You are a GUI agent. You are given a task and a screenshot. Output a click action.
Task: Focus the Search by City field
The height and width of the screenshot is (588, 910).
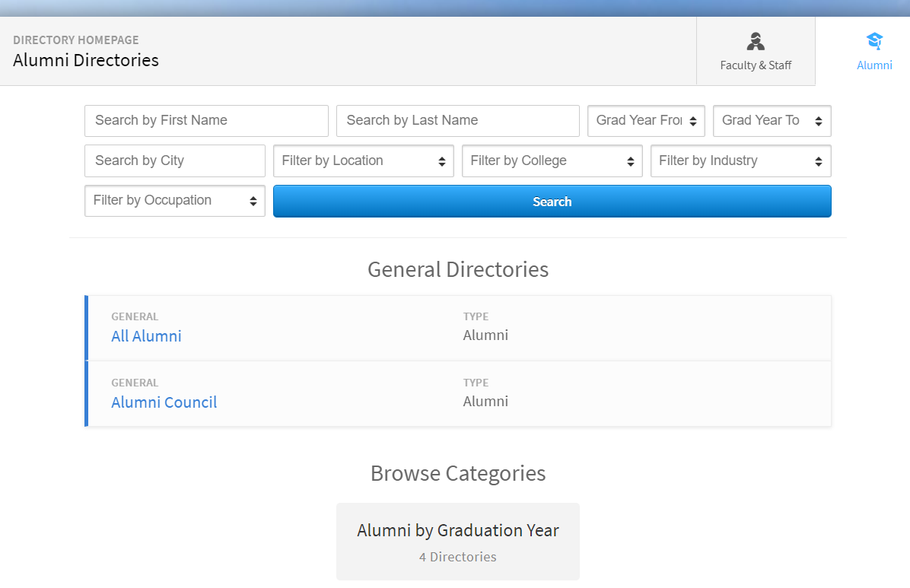point(174,161)
